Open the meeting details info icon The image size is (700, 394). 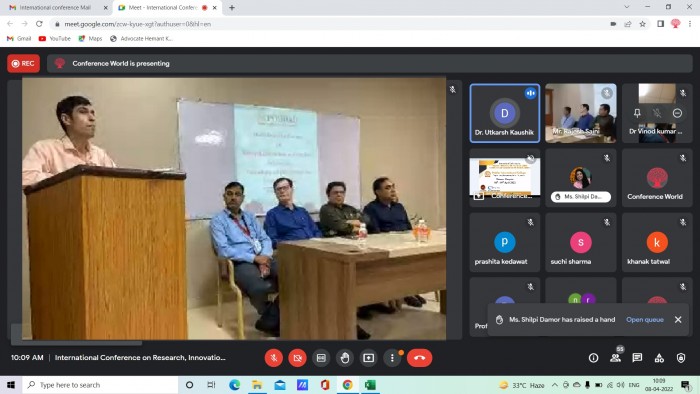click(593, 358)
